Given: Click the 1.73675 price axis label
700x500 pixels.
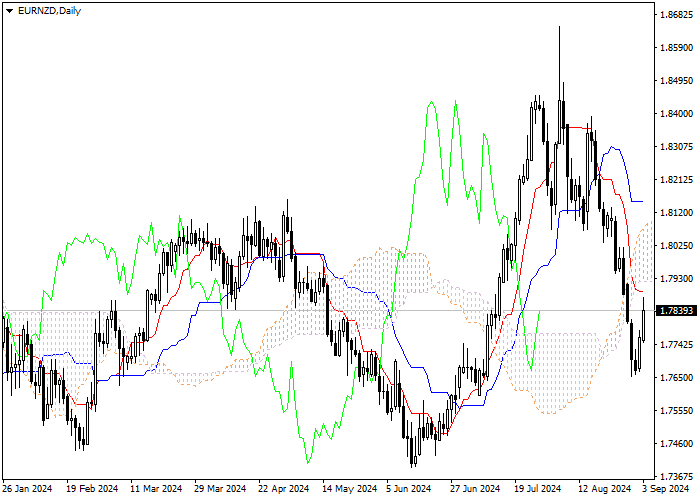Looking at the screenshot, I should 676,477.
